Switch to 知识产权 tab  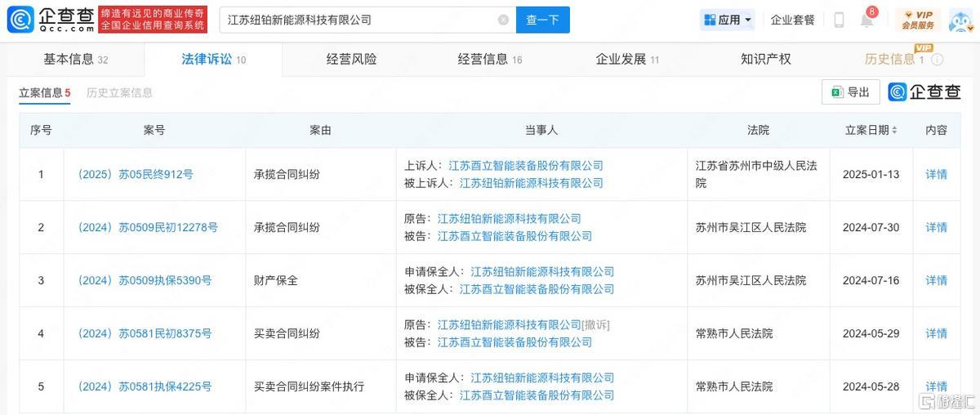click(x=765, y=60)
